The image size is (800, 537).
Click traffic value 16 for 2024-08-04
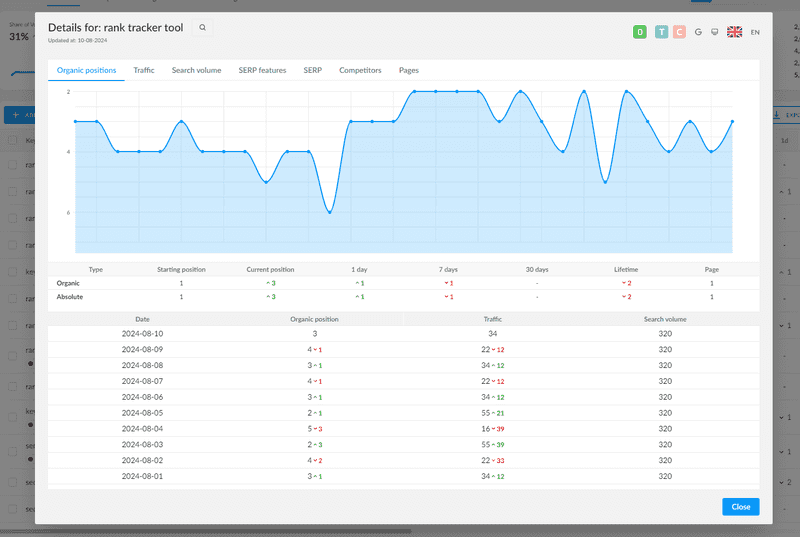click(x=486, y=428)
